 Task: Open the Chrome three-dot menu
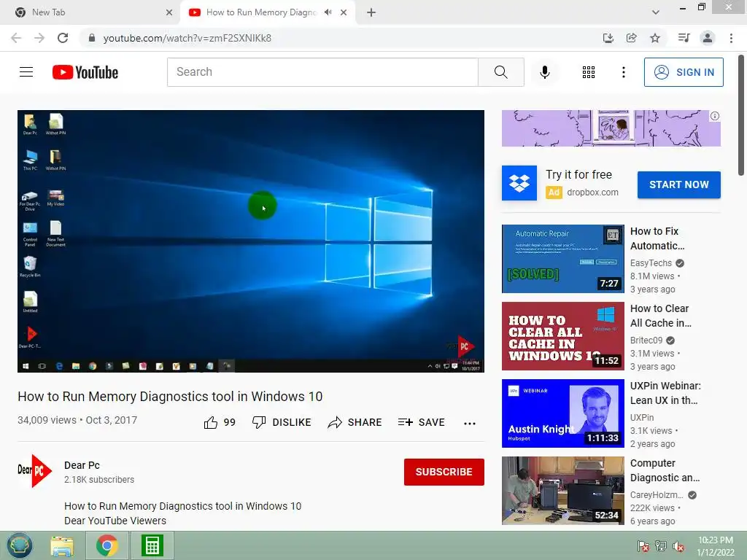pos(731,38)
